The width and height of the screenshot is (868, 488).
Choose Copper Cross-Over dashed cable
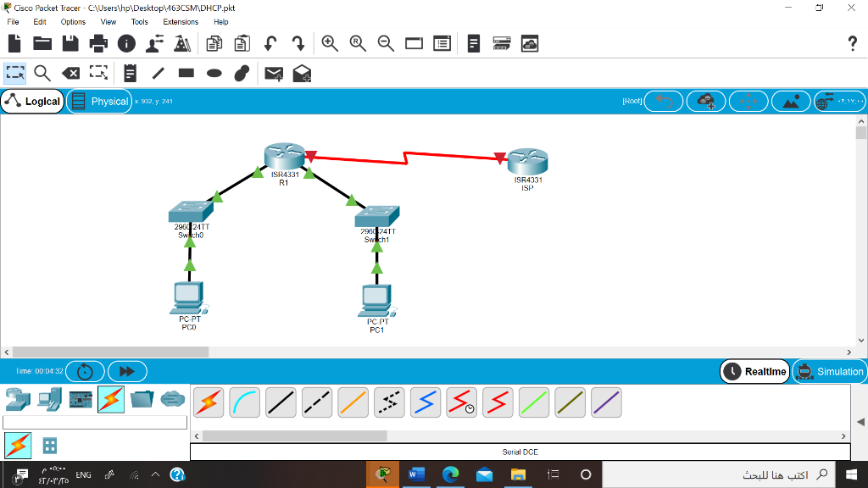[x=317, y=402]
